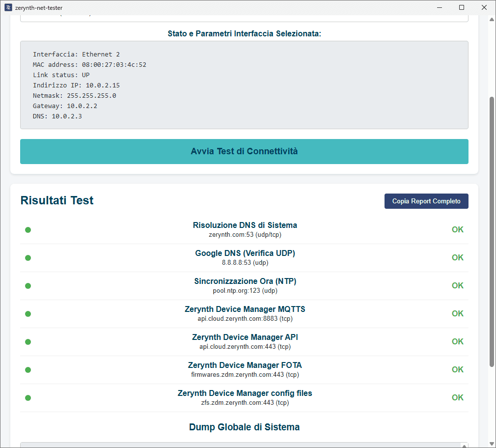Select the 'DNS: 10.0.2.3' line

(x=57, y=116)
